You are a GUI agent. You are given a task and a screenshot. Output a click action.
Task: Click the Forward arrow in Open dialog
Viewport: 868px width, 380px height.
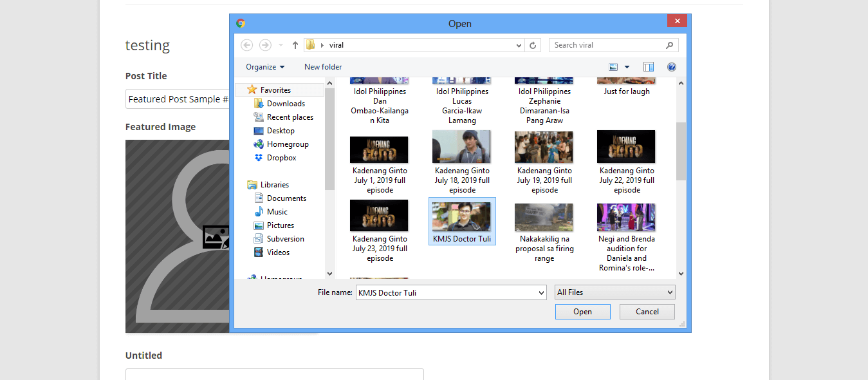coord(265,45)
